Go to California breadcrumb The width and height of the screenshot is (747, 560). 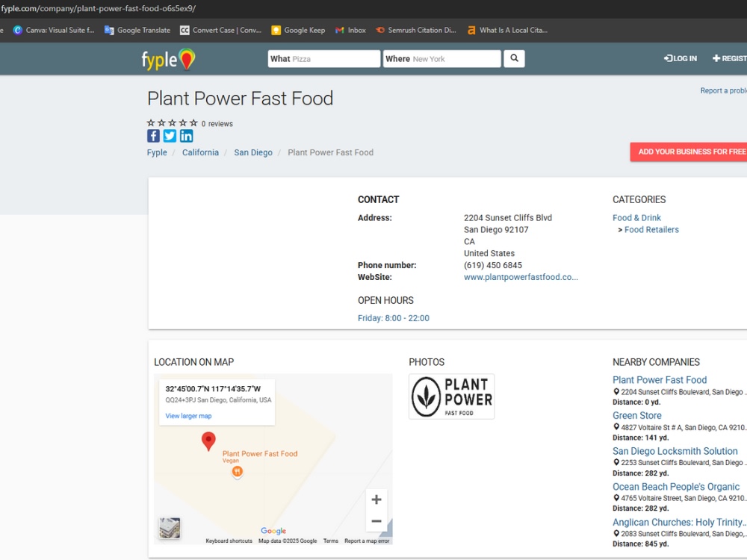tap(200, 152)
